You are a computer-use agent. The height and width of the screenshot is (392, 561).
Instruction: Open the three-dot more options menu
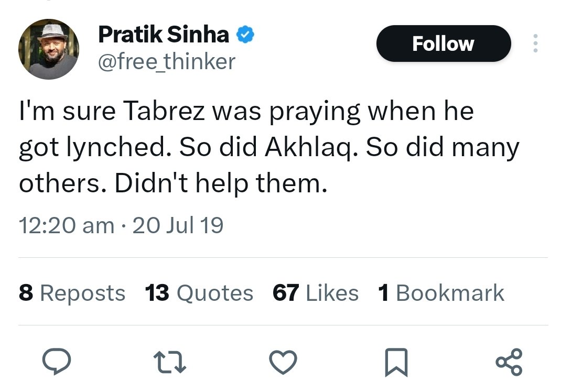coord(535,43)
